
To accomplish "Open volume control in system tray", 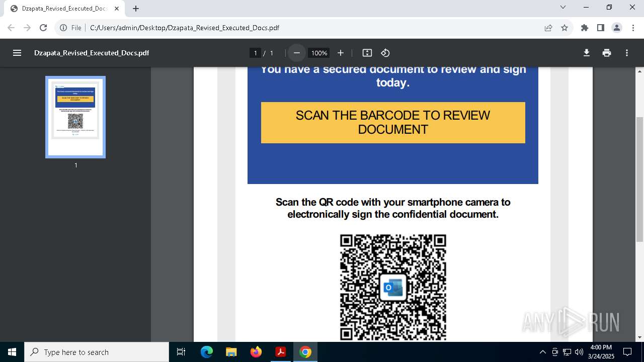I will pyautogui.click(x=579, y=352).
